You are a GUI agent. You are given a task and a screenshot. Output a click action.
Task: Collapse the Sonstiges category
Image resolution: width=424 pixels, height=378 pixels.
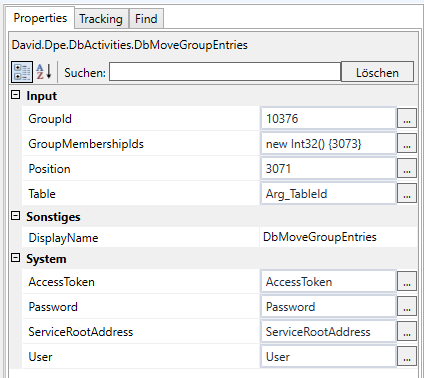[16, 216]
